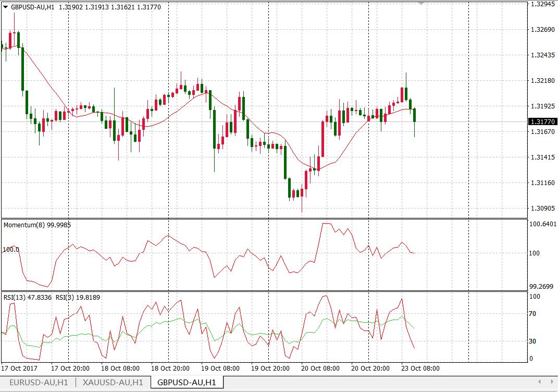This screenshot has height=392, width=558.
Task: Click the current price label 1.31770
Action: coord(542,122)
